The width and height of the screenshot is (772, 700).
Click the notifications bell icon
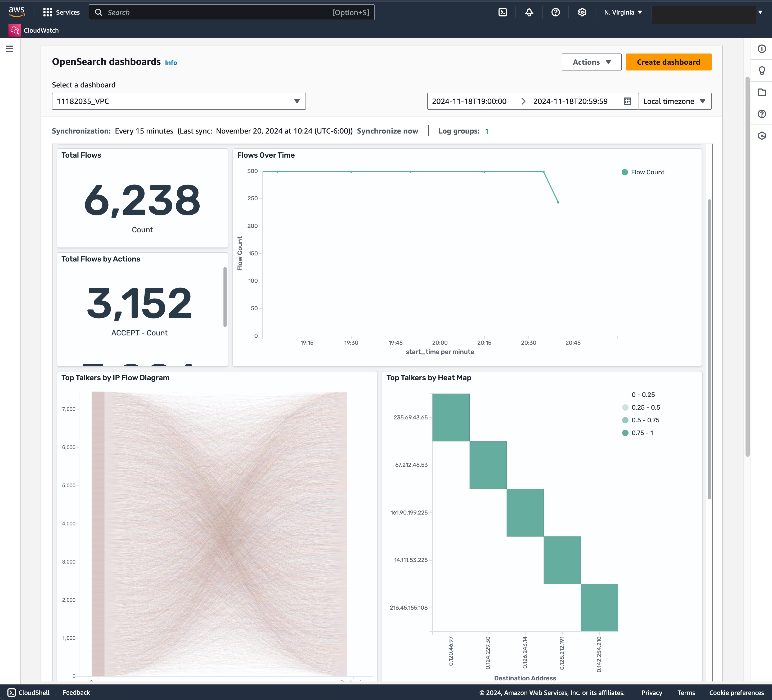[x=529, y=12]
